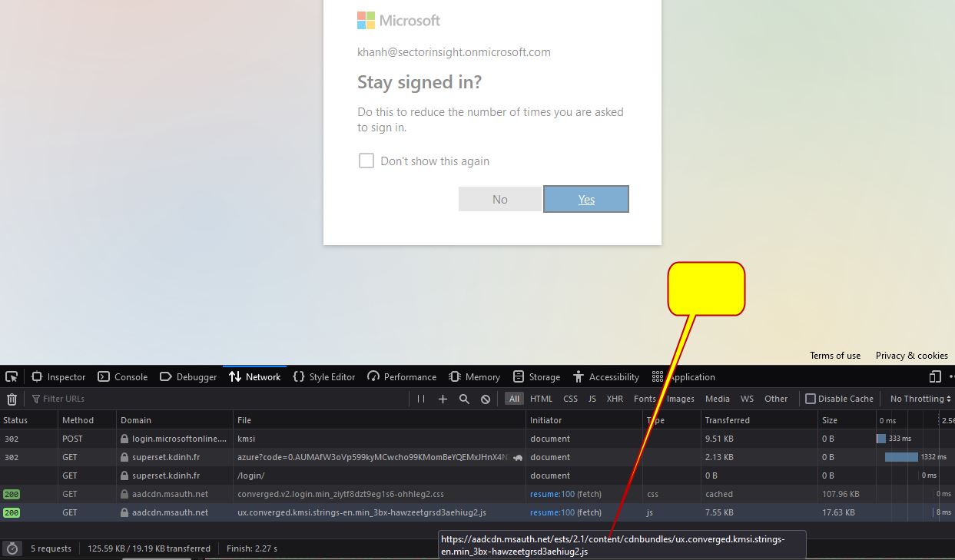Open the Storage tab
The height and width of the screenshot is (560, 955).
click(x=537, y=376)
